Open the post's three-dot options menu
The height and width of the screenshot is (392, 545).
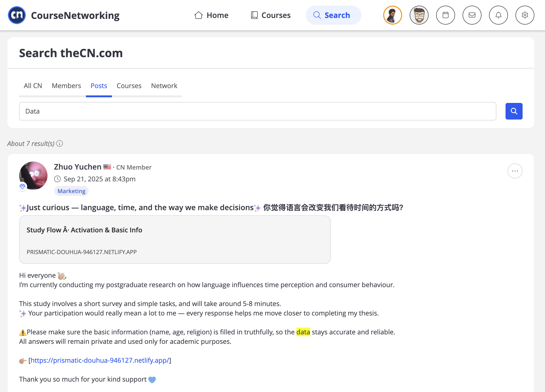[515, 171]
